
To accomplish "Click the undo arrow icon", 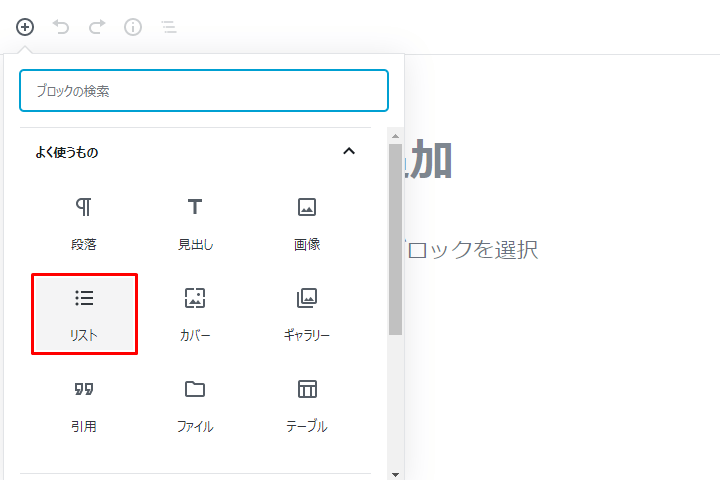I will pos(61,27).
